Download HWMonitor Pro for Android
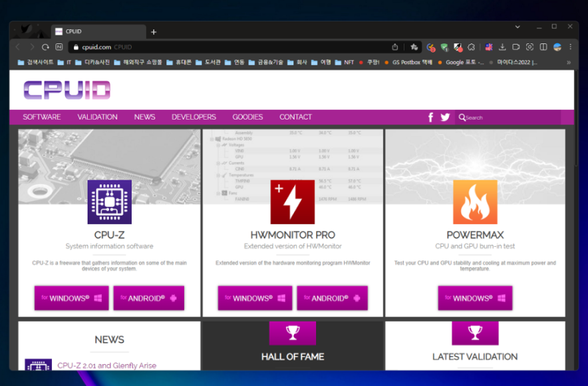Viewport: 588px width, 386px height. [x=333, y=298]
